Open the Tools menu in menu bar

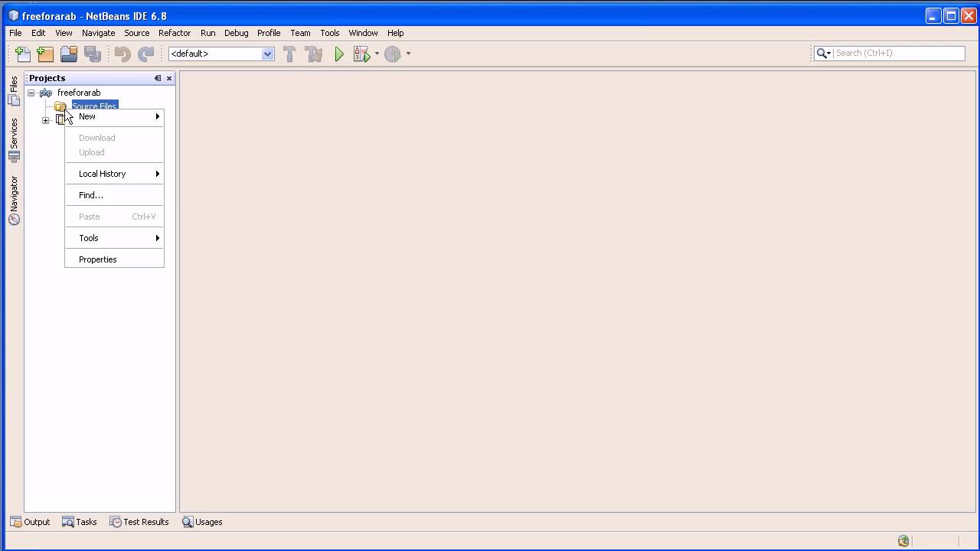[x=329, y=33]
